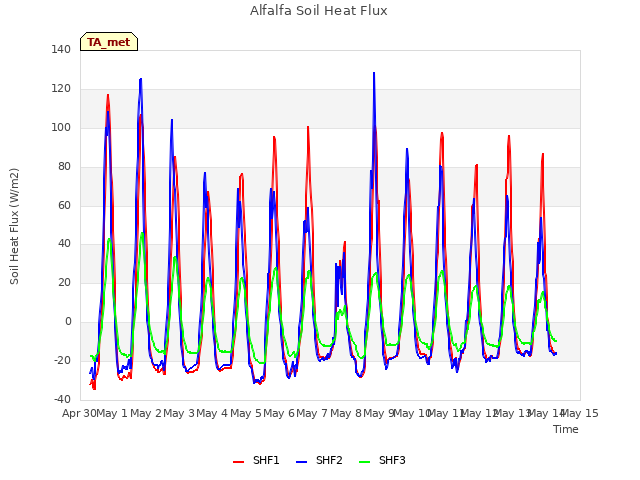Screen dimensions: 640x480
Task: Click the May 5 x-axis tick label
Action: (x=246, y=413)
